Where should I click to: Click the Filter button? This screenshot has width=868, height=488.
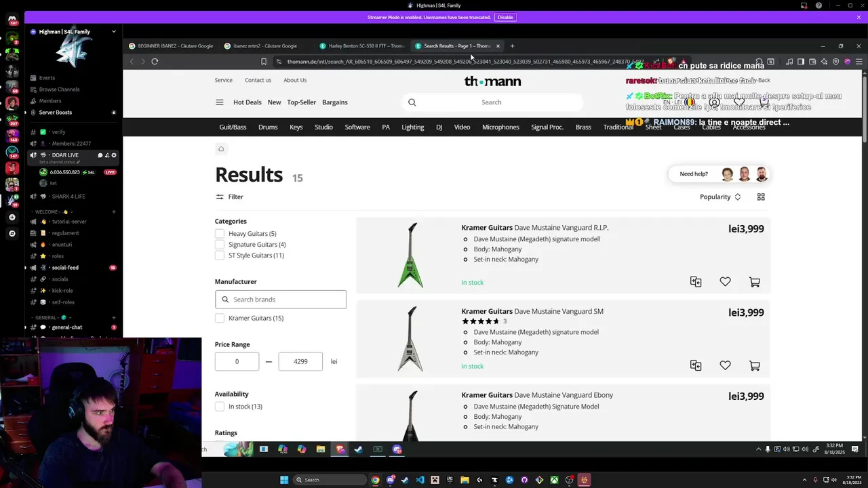tap(229, 197)
